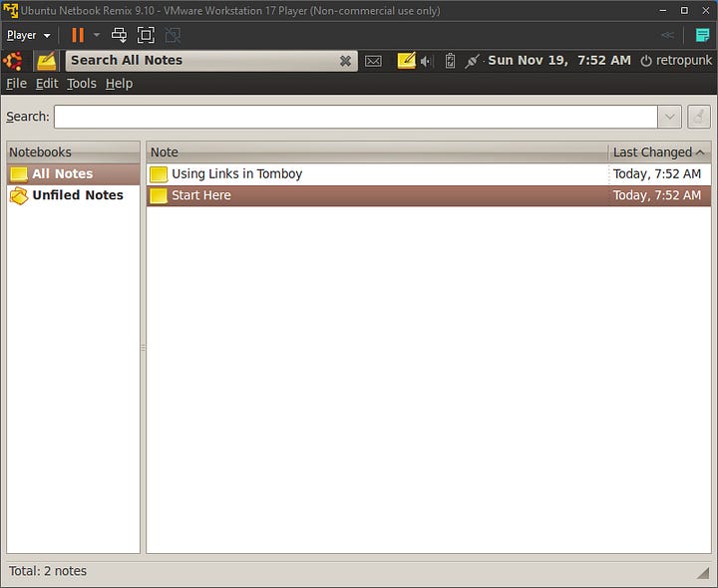Screen dimensions: 718x588
Task: Click the Total: 2 notes status text
Action: (48, 571)
